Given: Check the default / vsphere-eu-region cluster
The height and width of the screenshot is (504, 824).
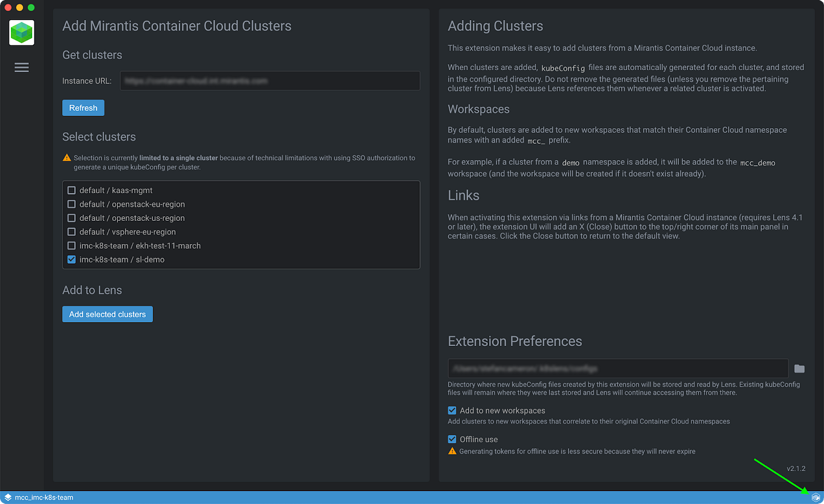Looking at the screenshot, I should [72, 232].
